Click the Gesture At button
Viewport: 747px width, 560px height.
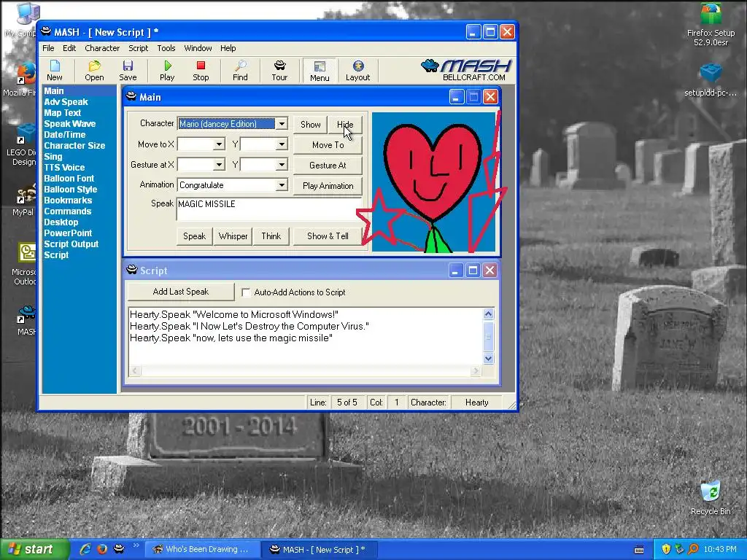click(x=328, y=166)
